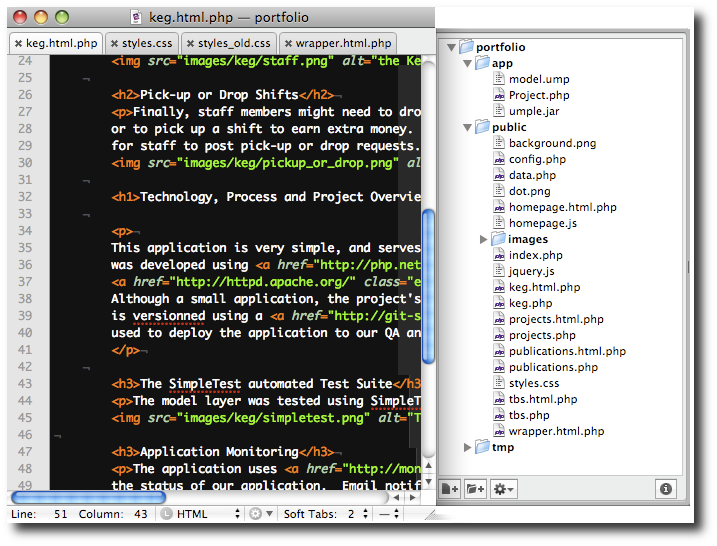This screenshot has height=546, width=717.
Task: Open background.png in the public folder
Action: click(x=552, y=143)
